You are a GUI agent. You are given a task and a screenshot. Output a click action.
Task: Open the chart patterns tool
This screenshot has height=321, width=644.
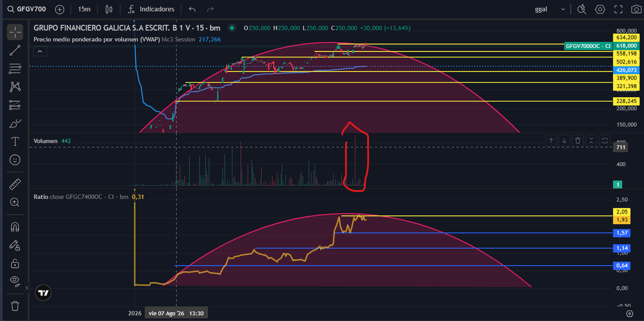15,86
